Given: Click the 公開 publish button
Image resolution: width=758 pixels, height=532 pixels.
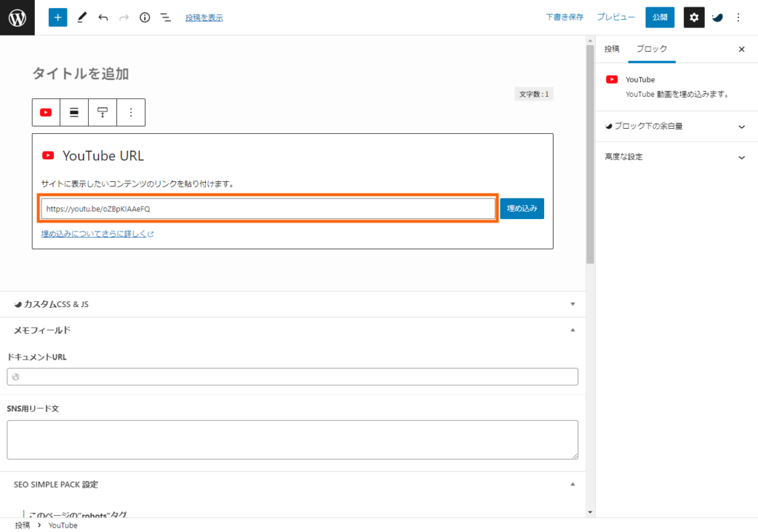Looking at the screenshot, I should pyautogui.click(x=660, y=18).
